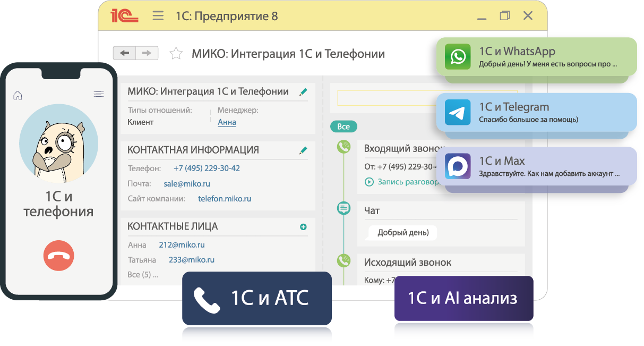Expand the full contact persons list via Все (5)
Screen dimensions: 644x346
(x=142, y=275)
